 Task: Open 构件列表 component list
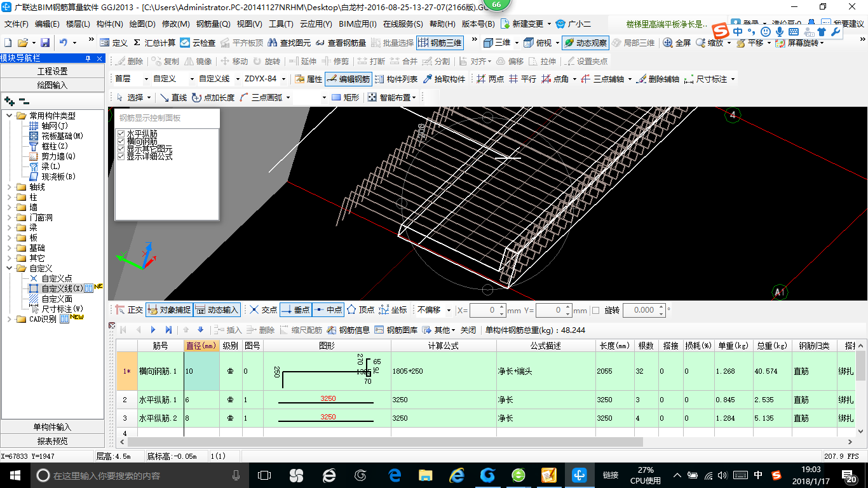pyautogui.click(x=396, y=79)
